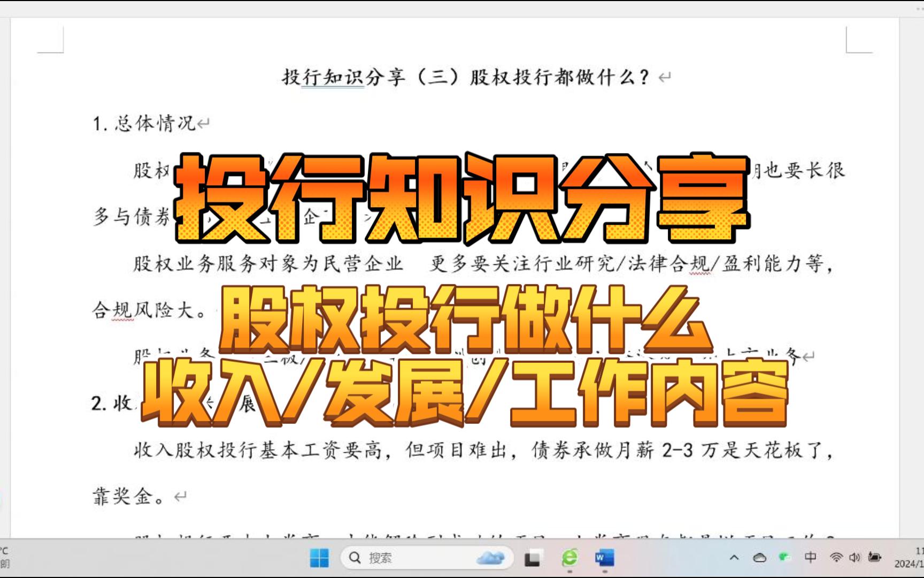Screen dimensions: 924x578
Task: Click the phrase '更多要关注行业研究/法律合规/盈利能力等'
Action: 627,264
